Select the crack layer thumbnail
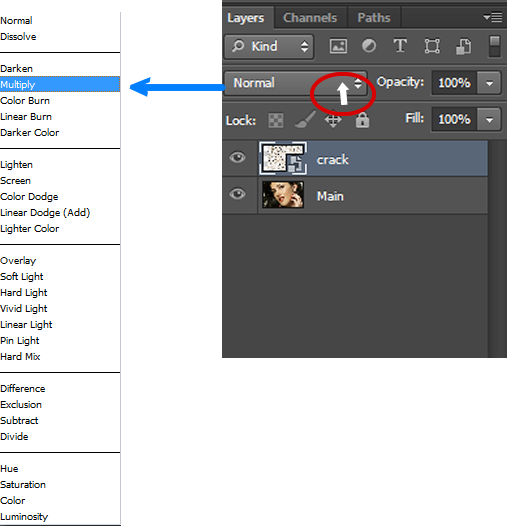Viewport: 507px width, 526px height. pyautogui.click(x=283, y=158)
